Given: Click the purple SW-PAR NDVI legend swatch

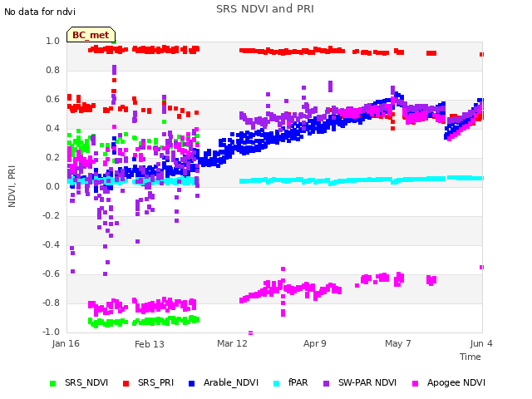Looking at the screenshot, I should [x=326, y=383].
